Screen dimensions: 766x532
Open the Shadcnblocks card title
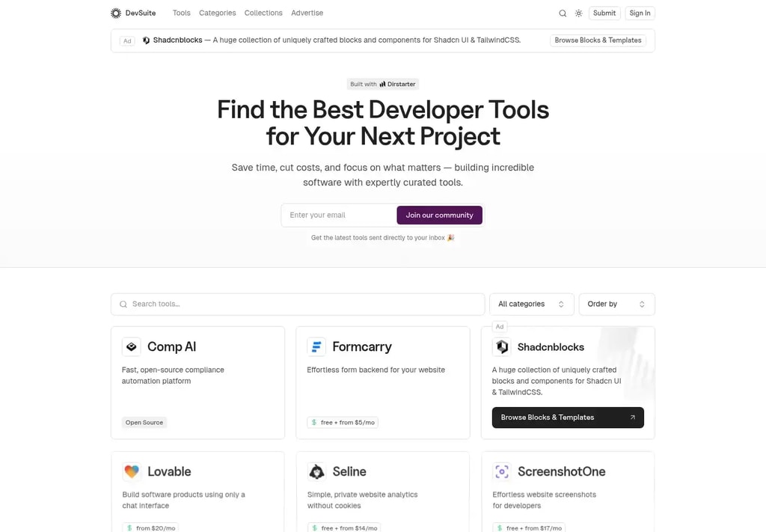tap(551, 347)
